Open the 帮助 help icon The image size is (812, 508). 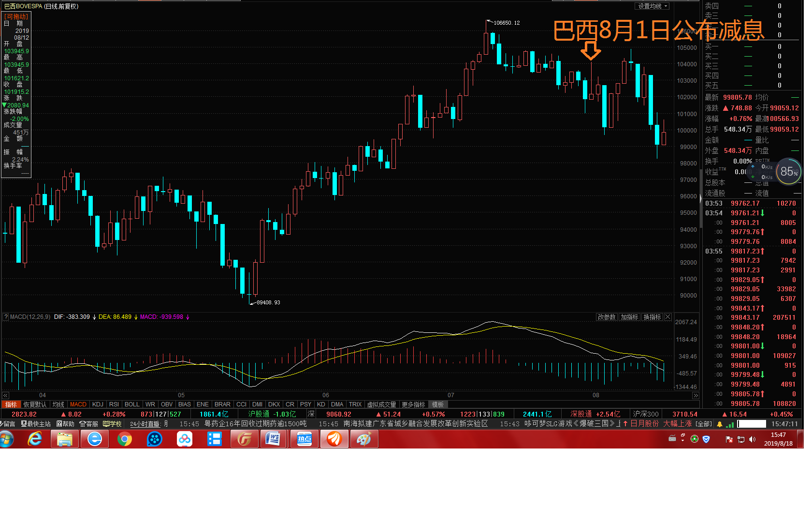65,424
